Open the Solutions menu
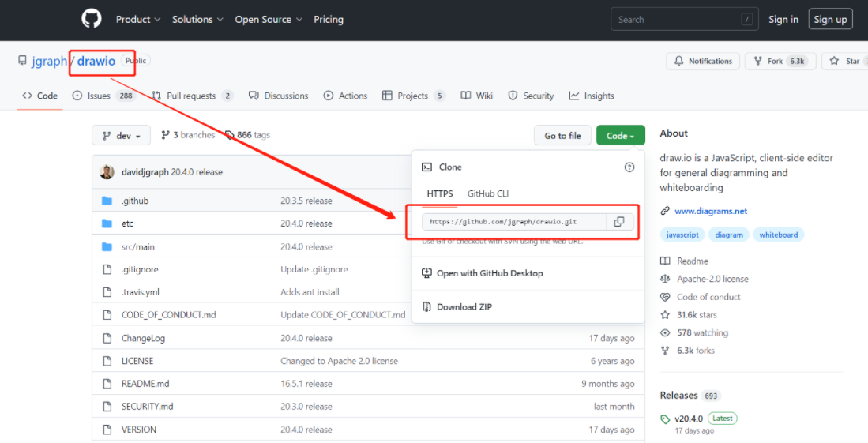 [x=197, y=20]
